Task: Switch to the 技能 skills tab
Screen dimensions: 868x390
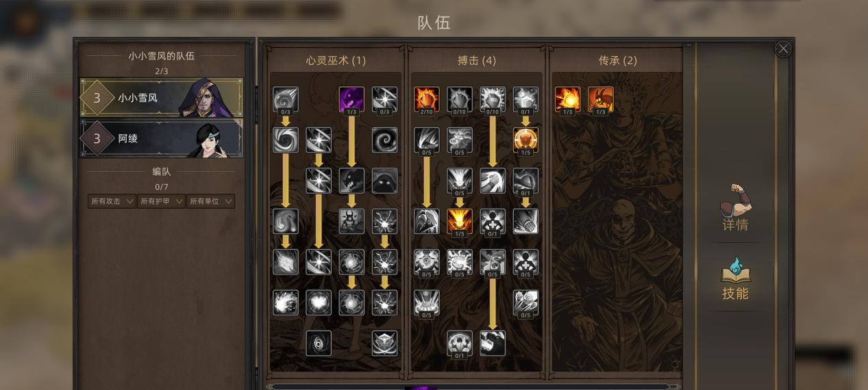Action: coord(735,278)
